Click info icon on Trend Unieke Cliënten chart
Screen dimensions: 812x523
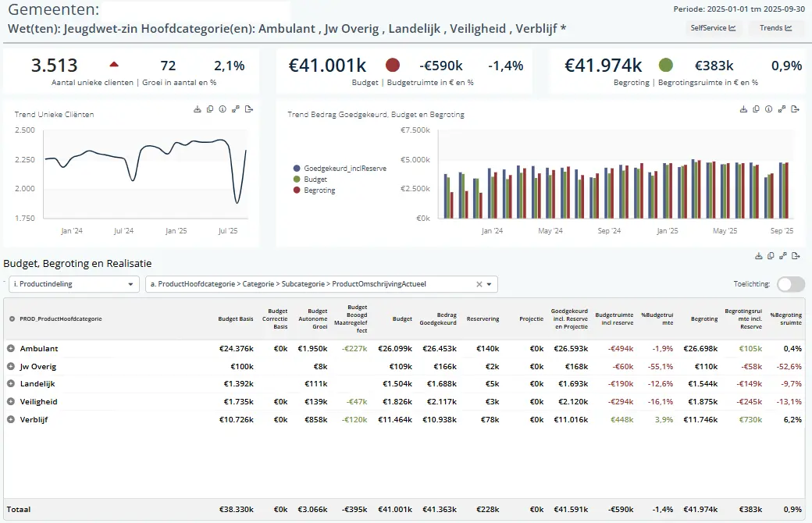(223, 109)
